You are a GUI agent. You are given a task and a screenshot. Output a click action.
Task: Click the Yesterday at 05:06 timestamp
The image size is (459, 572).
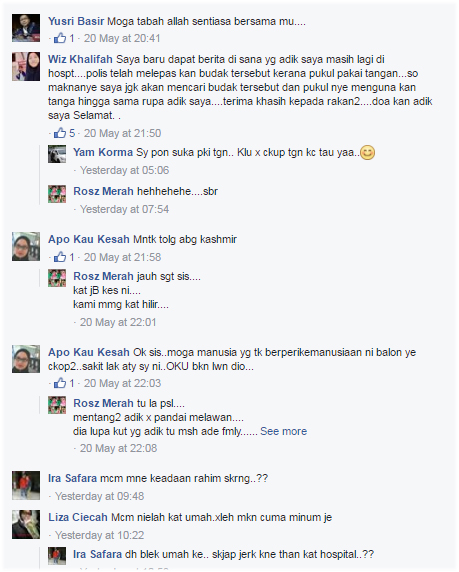[x=124, y=170]
